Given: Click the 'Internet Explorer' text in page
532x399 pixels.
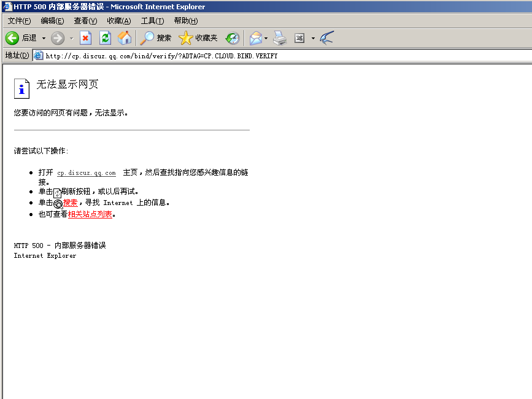Looking at the screenshot, I should (45, 256).
